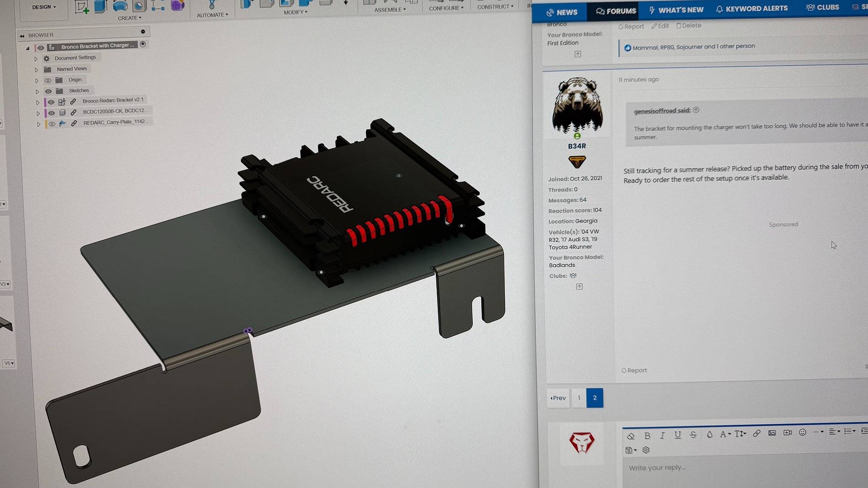Apply bold in the reply editor
The image size is (868, 488).
click(647, 435)
